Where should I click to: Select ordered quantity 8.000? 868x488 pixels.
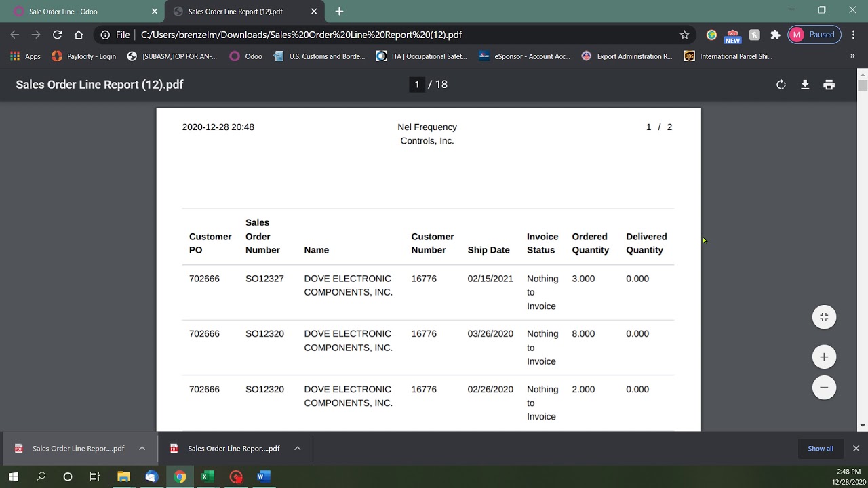[x=583, y=334]
